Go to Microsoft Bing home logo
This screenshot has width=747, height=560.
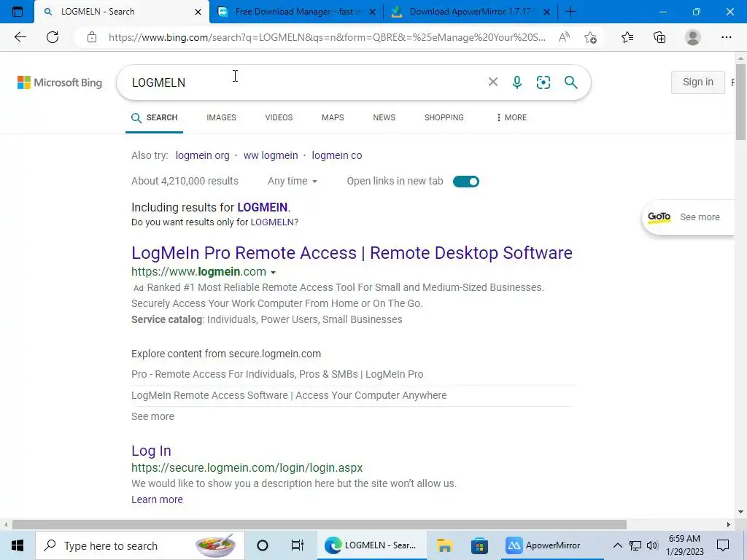60,82
